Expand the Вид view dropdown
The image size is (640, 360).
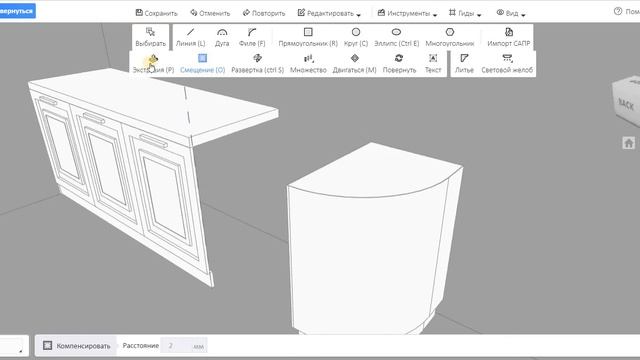click(511, 13)
